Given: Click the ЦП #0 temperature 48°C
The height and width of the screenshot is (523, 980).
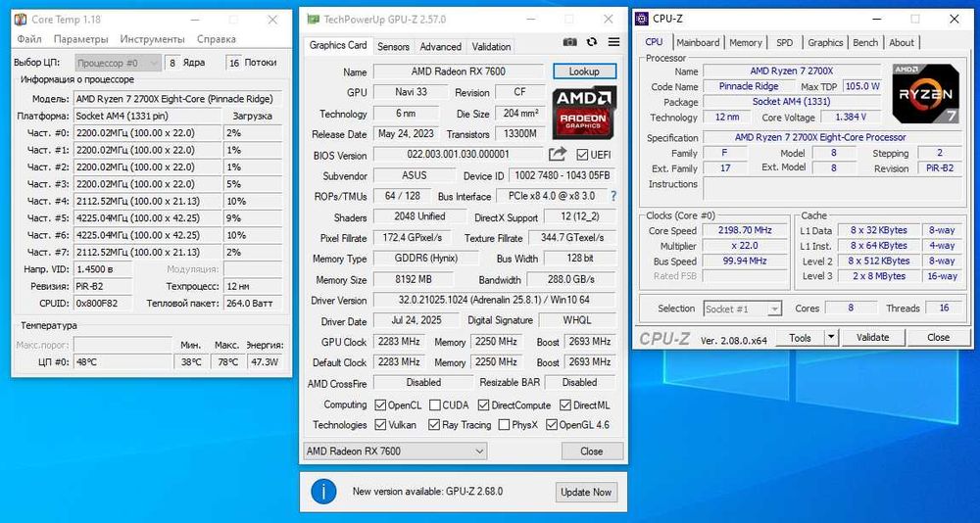Looking at the screenshot, I should click(x=122, y=361).
